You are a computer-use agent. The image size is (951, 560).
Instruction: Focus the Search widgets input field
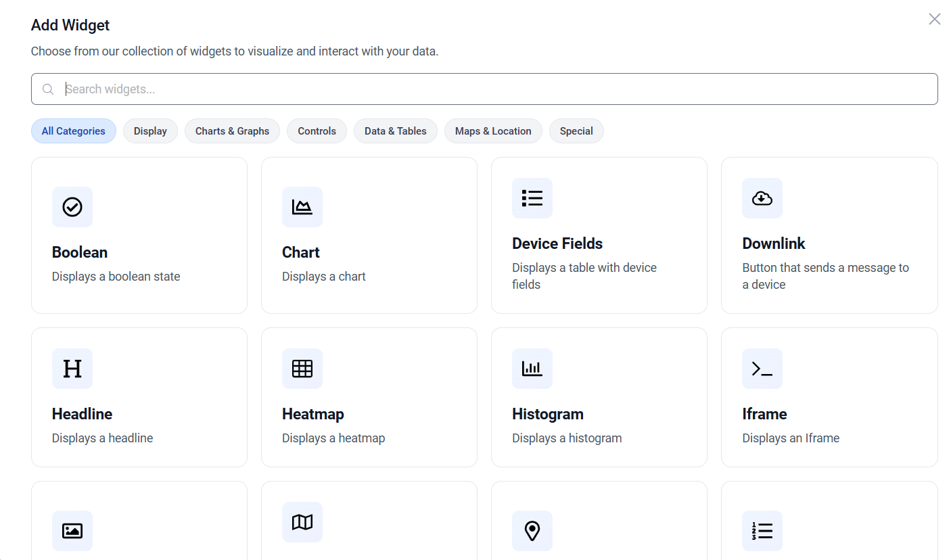tap(494, 89)
